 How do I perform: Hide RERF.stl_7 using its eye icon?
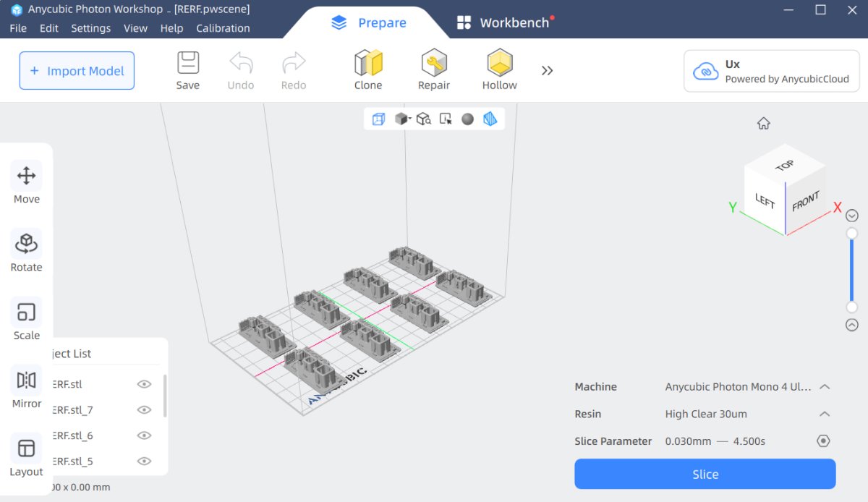click(x=144, y=410)
